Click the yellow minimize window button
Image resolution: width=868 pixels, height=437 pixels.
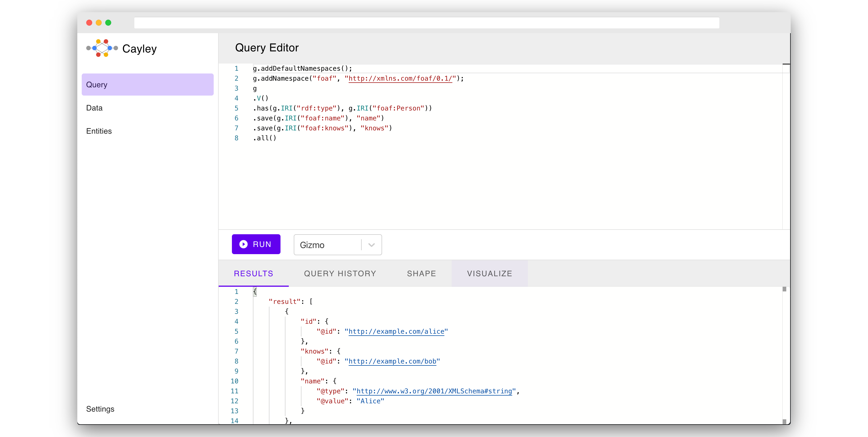click(x=99, y=23)
